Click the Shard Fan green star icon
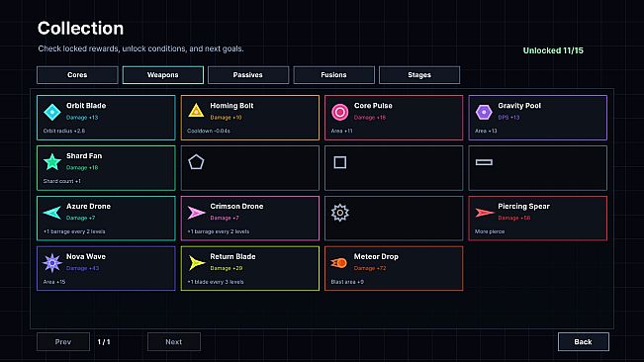This screenshot has height=362, width=644. point(52,162)
